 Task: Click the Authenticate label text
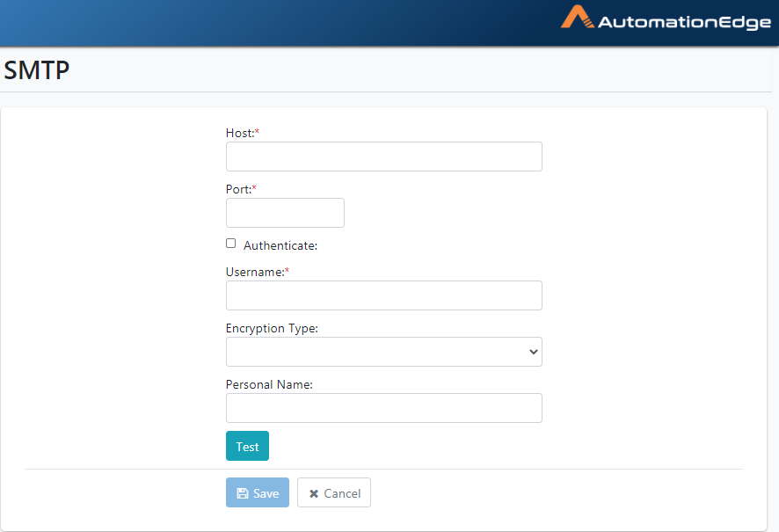280,245
